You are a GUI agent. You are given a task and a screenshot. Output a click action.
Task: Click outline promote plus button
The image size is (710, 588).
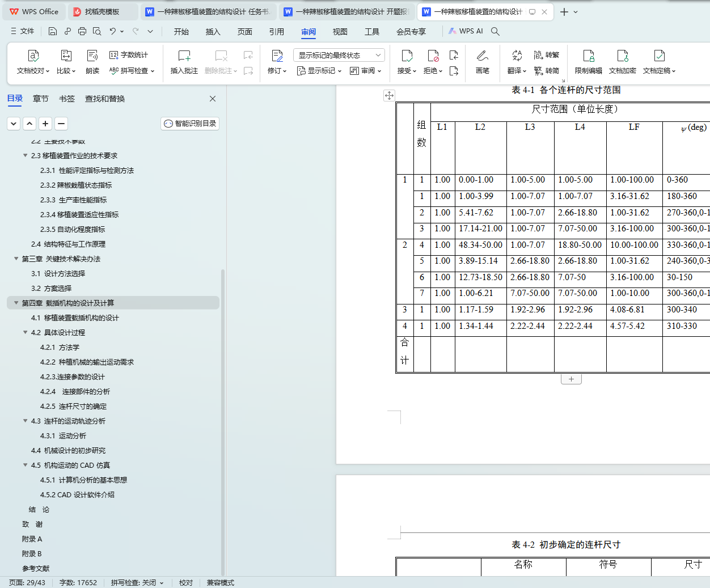[x=45, y=124]
